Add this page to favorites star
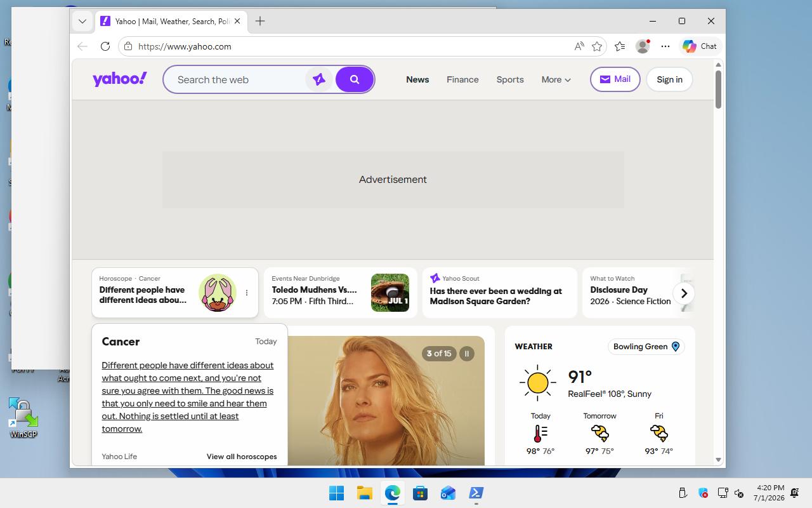 tap(597, 46)
